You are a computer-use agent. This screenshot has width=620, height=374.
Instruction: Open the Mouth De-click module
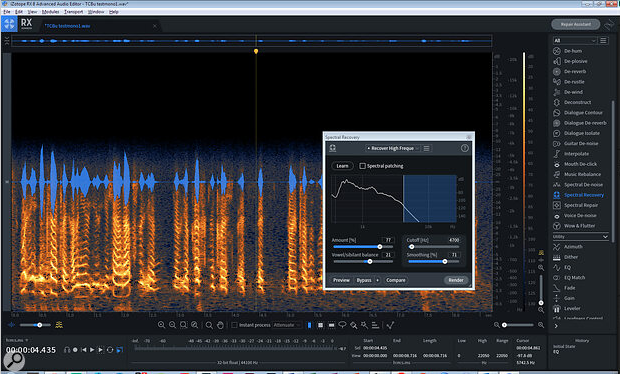(x=580, y=164)
